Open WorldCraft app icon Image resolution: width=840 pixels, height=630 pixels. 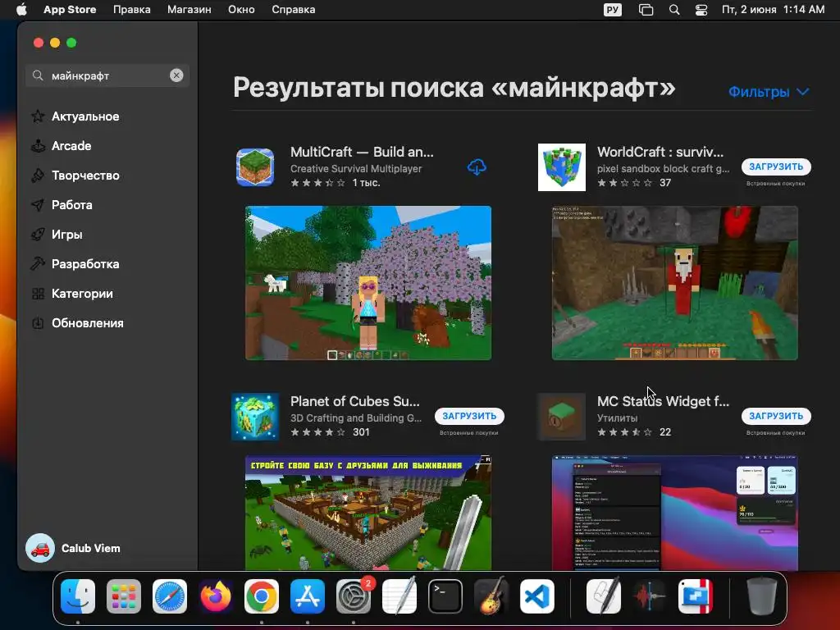(561, 167)
